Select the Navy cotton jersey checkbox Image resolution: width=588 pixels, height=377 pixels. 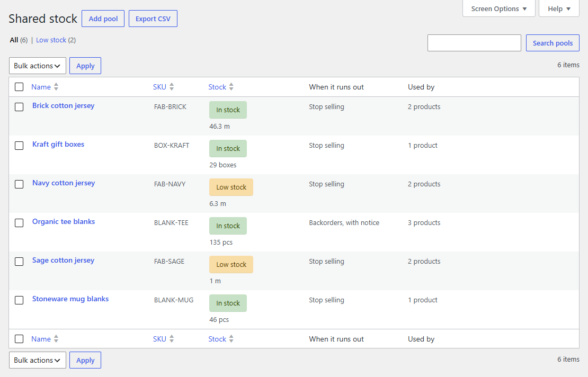tap(19, 184)
